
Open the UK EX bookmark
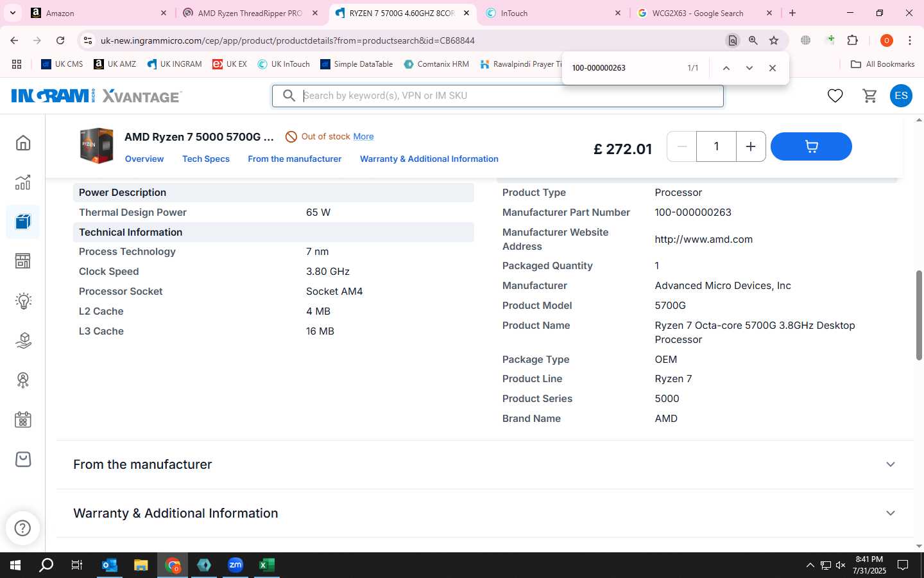point(230,64)
